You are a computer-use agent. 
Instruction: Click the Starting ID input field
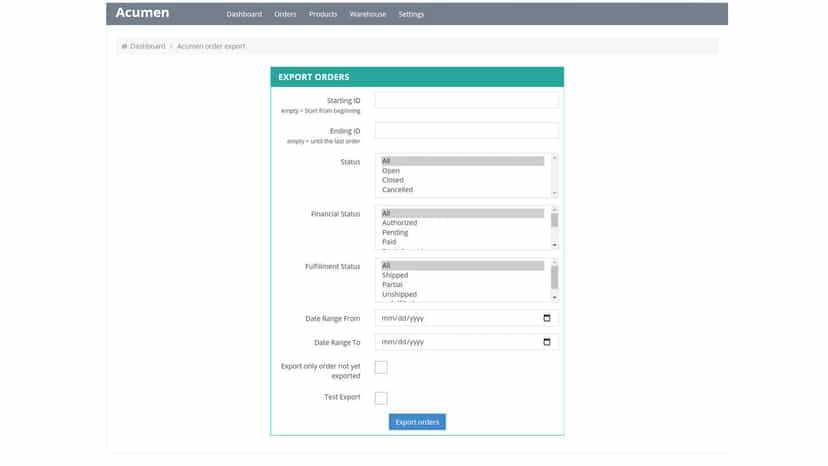(x=467, y=100)
